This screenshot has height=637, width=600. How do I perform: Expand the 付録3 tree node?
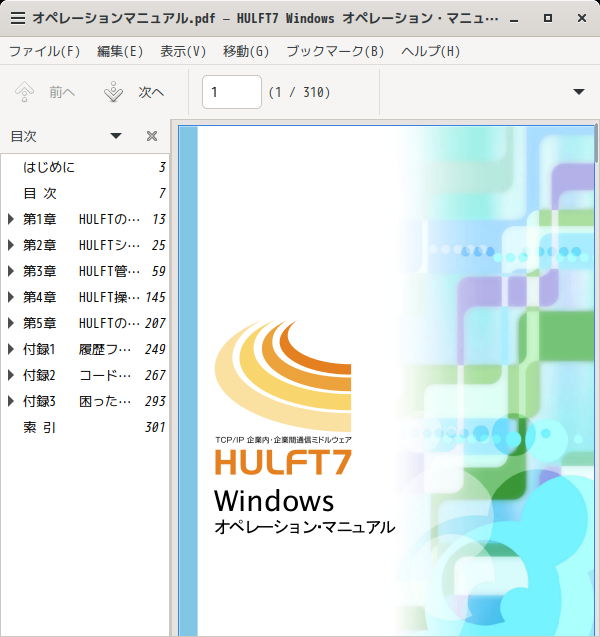(x=11, y=401)
